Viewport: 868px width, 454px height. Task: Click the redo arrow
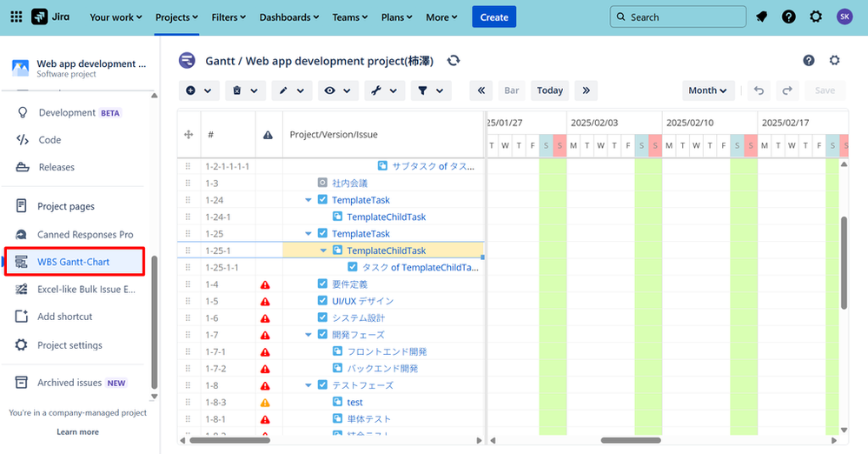787,90
